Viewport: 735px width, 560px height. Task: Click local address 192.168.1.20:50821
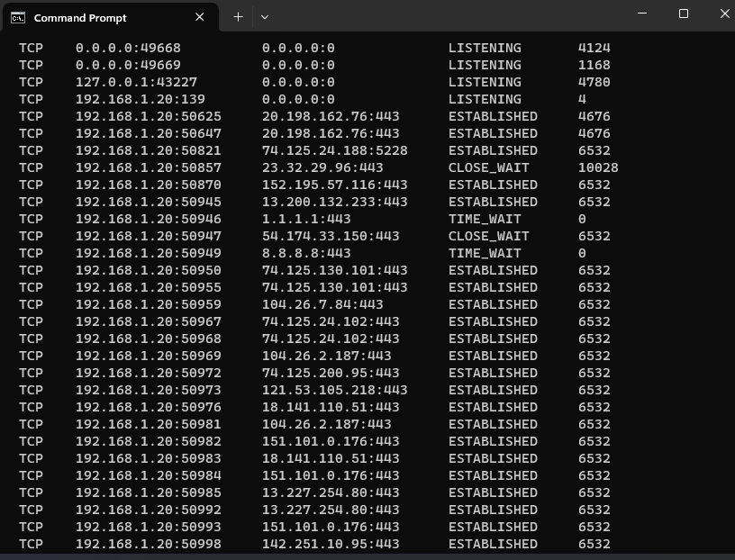pyautogui.click(x=148, y=150)
